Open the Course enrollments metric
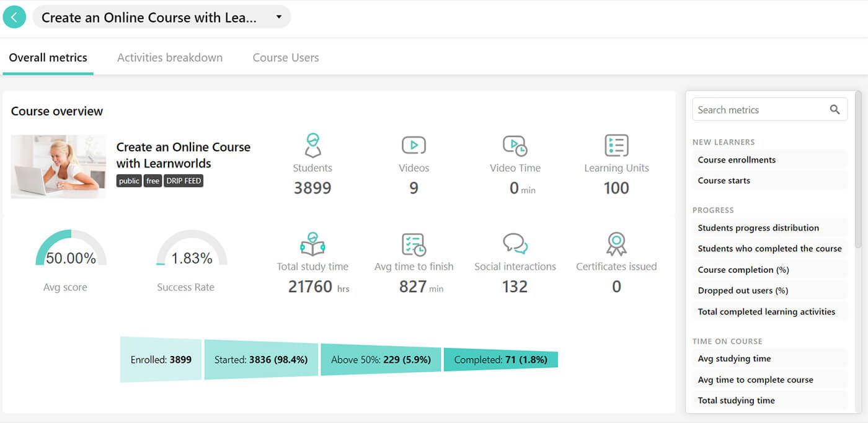This screenshot has width=868, height=423. [x=737, y=159]
